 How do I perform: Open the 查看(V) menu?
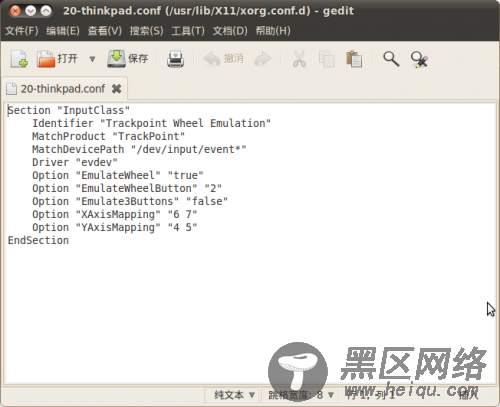[105, 31]
